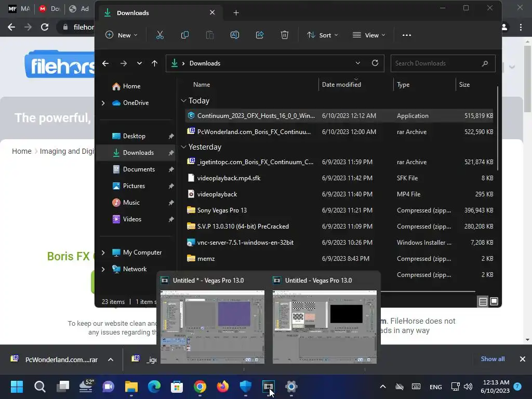
Task: Expand Network in navigation pane
Action: [x=103, y=269]
